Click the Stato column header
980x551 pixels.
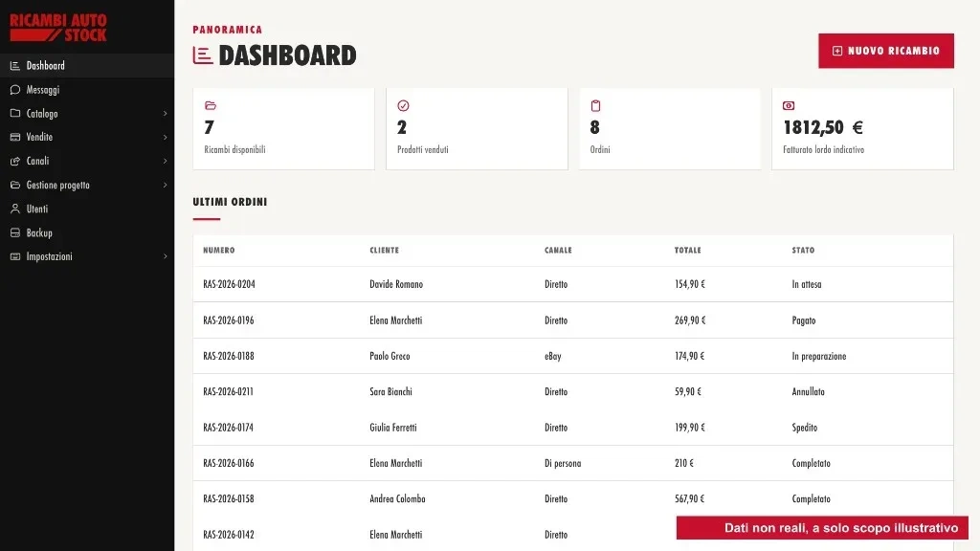coord(803,250)
